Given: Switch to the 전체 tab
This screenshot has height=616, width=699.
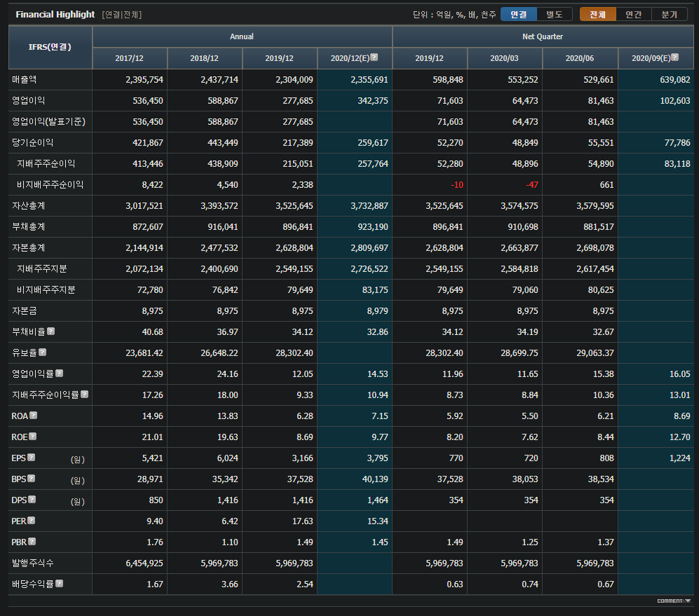Looking at the screenshot, I should point(598,14).
